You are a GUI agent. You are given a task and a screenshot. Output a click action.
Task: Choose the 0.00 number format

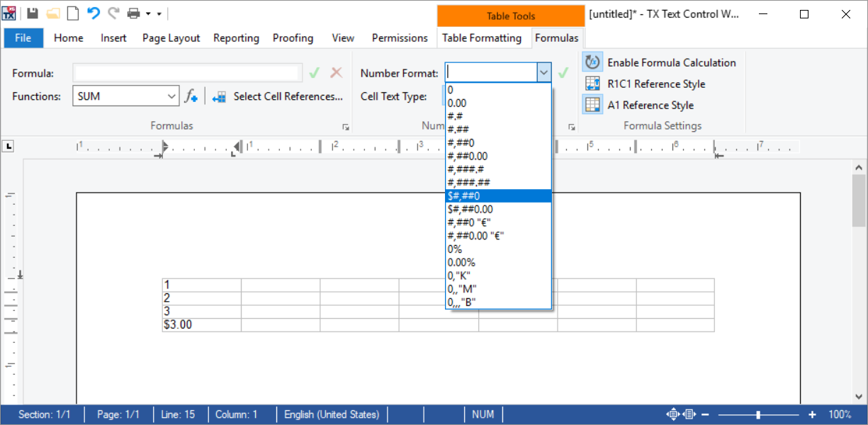point(499,103)
